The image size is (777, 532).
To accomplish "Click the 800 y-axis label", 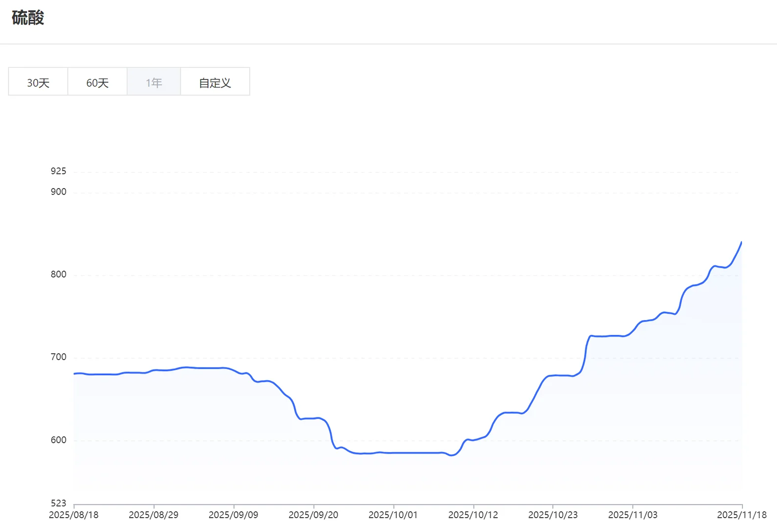I will coord(58,274).
